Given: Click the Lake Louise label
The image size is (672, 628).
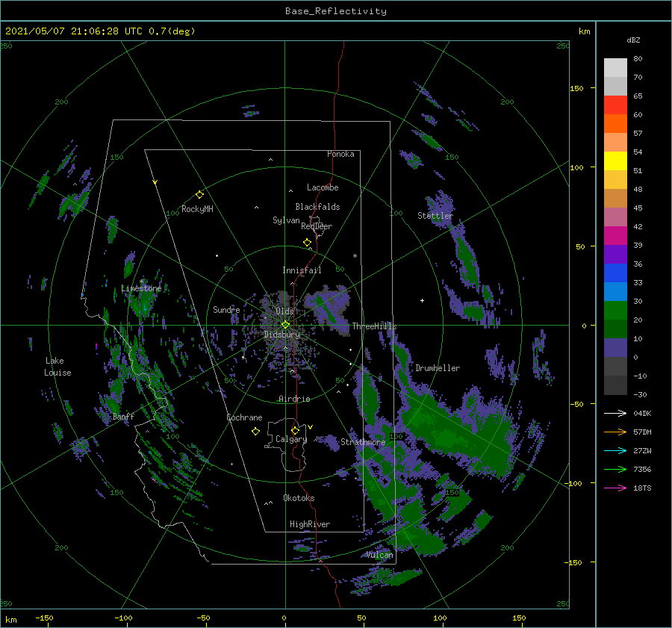Looking at the screenshot, I should pyautogui.click(x=57, y=367).
